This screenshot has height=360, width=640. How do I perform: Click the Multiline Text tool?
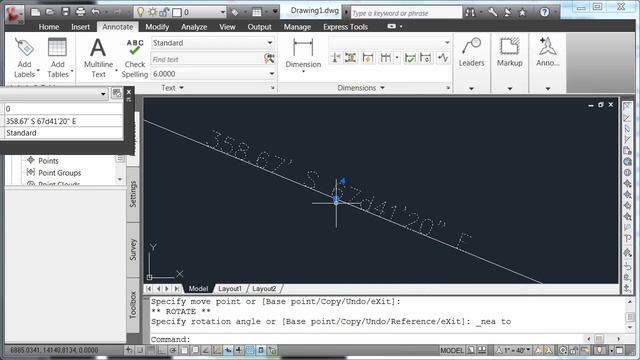point(98,58)
